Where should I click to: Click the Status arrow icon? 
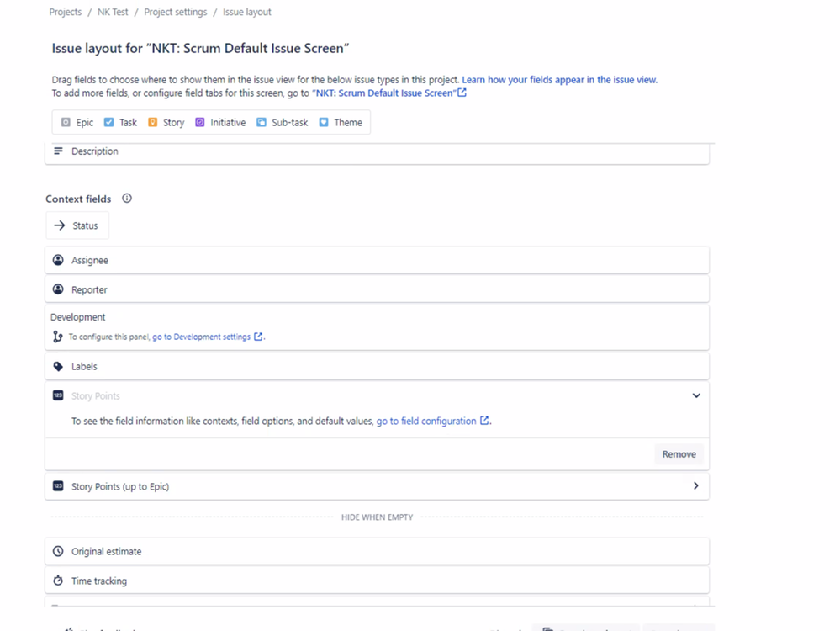[x=60, y=225]
